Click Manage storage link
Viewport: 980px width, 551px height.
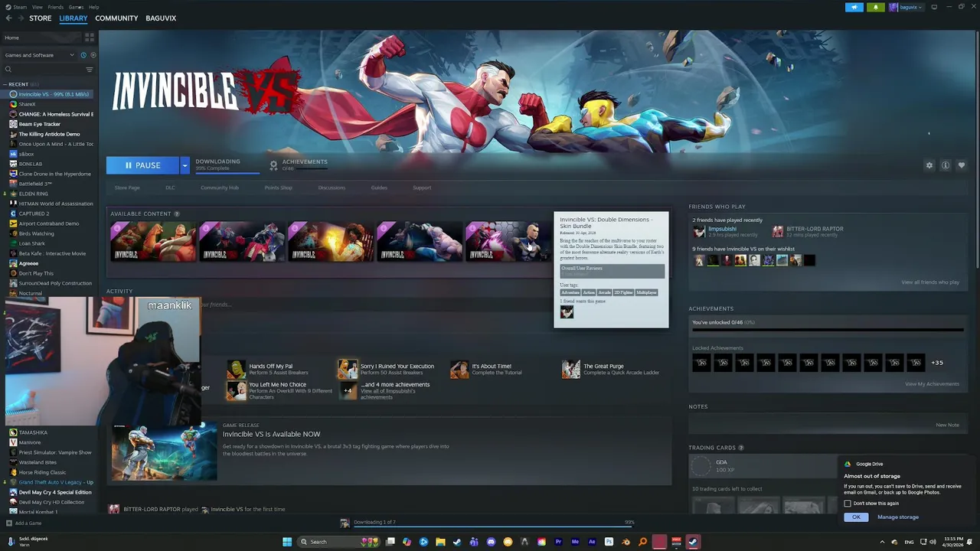point(898,517)
